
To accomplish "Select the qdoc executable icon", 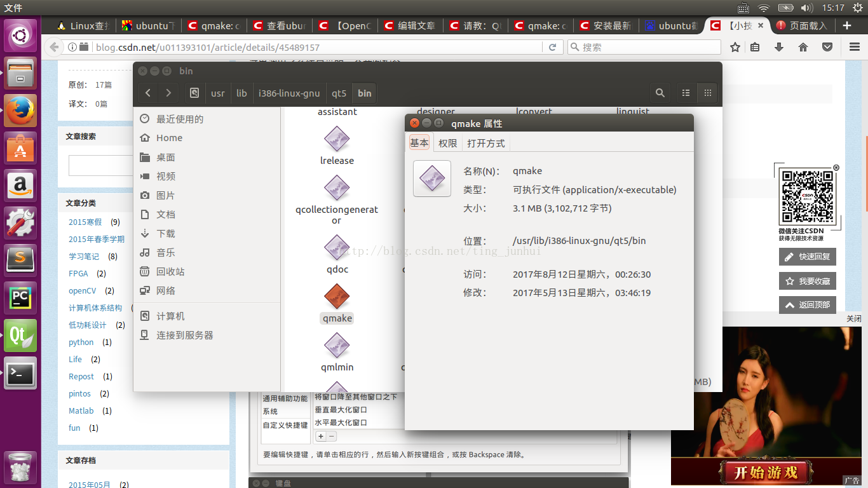I will [x=337, y=248].
